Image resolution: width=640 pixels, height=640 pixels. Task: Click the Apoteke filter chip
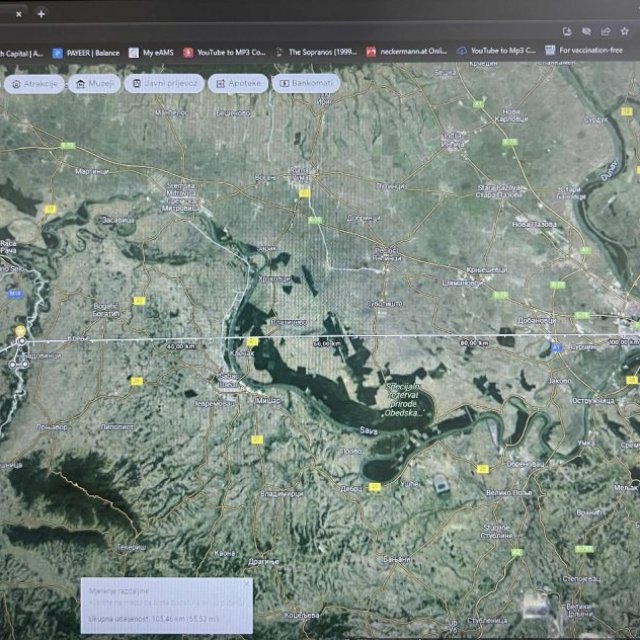(x=238, y=83)
